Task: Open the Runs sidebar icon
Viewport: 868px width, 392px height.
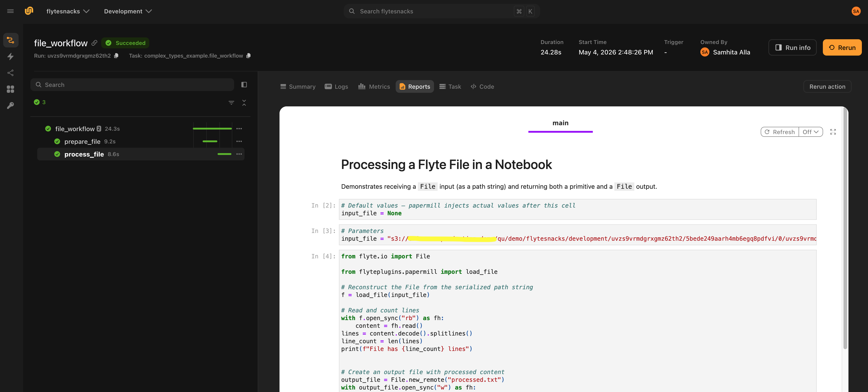Action: (10, 40)
